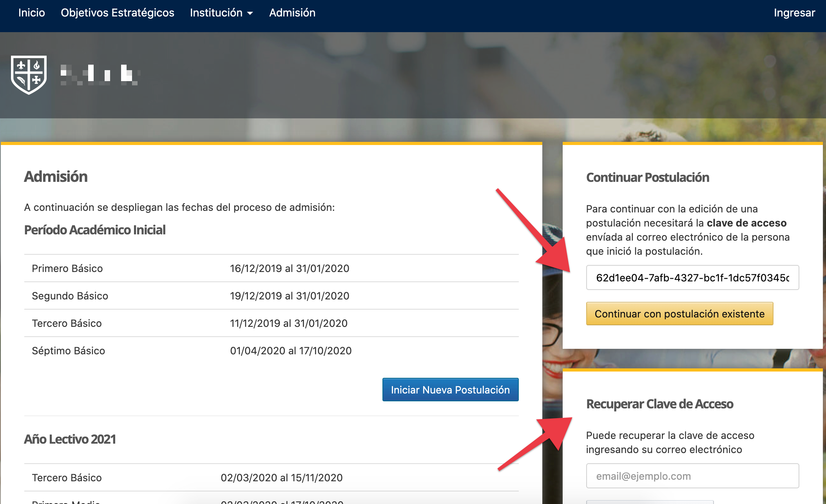Click the Institución caret arrow
826x504 pixels.
(250, 14)
